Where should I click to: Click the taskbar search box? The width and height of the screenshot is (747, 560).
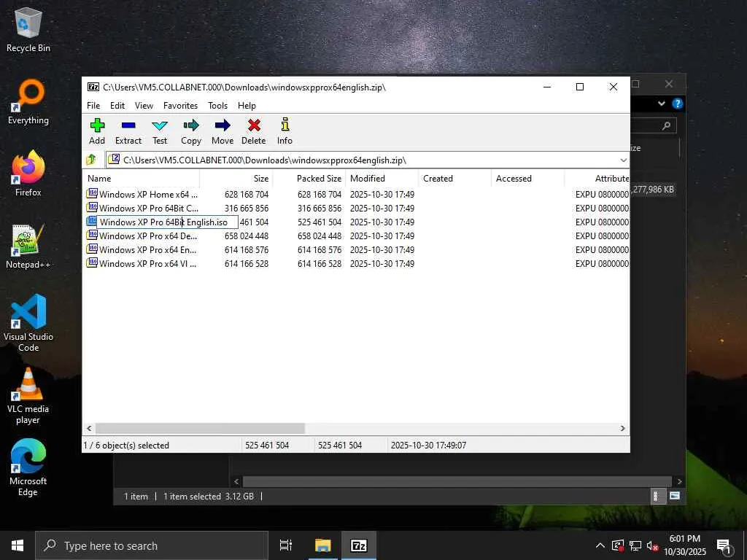click(152, 545)
